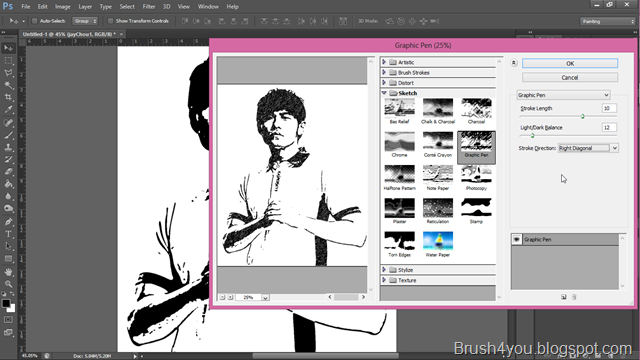The height and width of the screenshot is (360, 640).
Task: Zoom in preview with plus button
Action: (230, 298)
